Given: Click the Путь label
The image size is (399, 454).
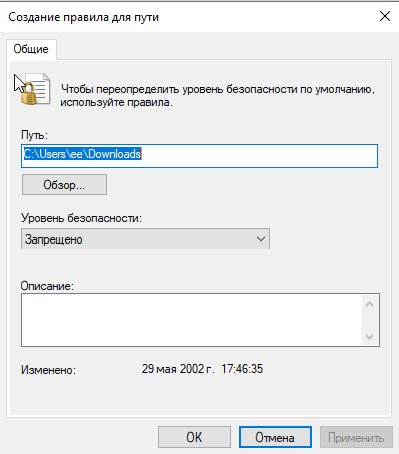Looking at the screenshot, I should pyautogui.click(x=34, y=135).
